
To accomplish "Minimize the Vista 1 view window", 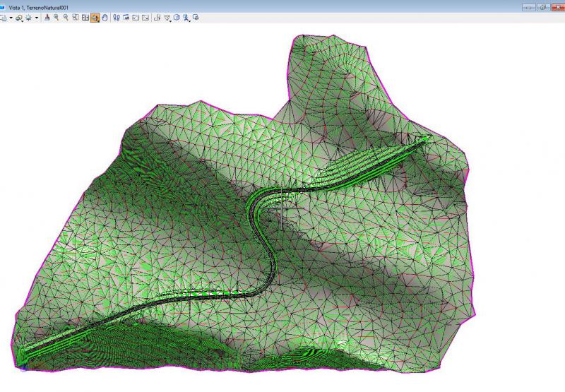I will 528,7.
